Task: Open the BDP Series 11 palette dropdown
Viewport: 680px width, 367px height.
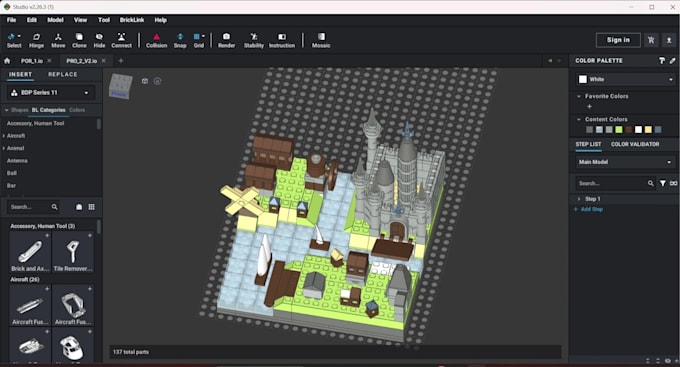Action: [51, 92]
